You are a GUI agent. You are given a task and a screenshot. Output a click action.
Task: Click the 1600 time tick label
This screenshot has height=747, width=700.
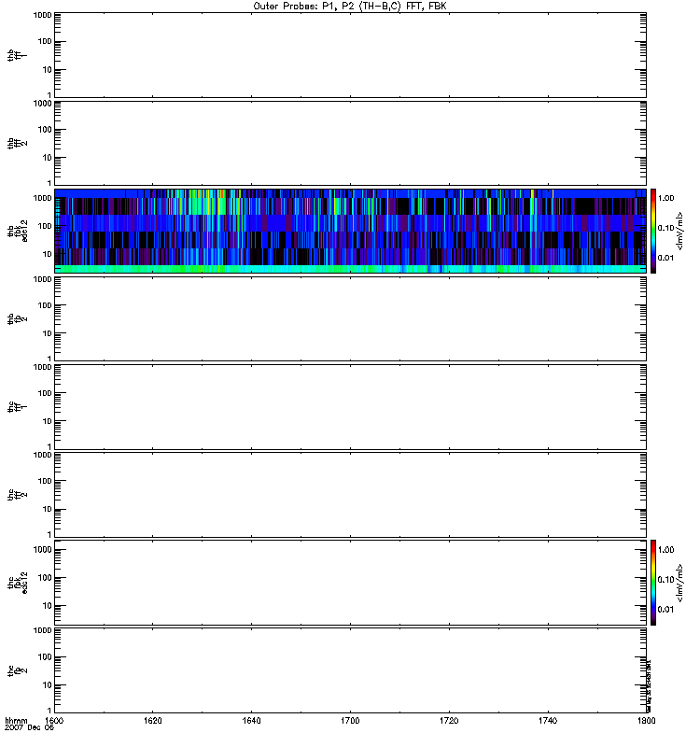tap(55, 722)
